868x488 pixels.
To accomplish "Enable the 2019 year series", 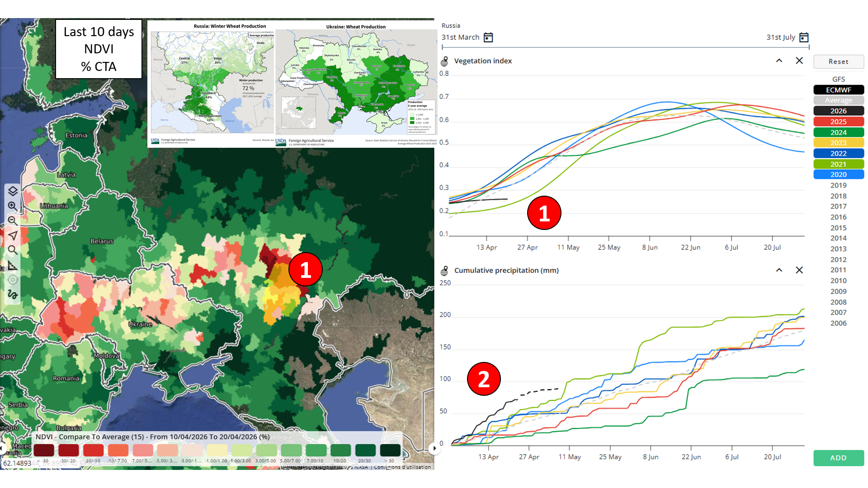I will coord(838,185).
